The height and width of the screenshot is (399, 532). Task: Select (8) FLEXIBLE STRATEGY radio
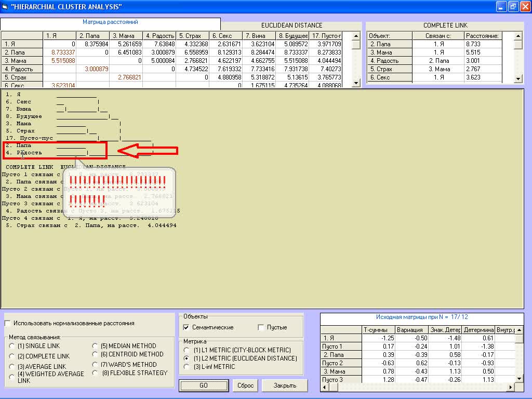coord(95,373)
